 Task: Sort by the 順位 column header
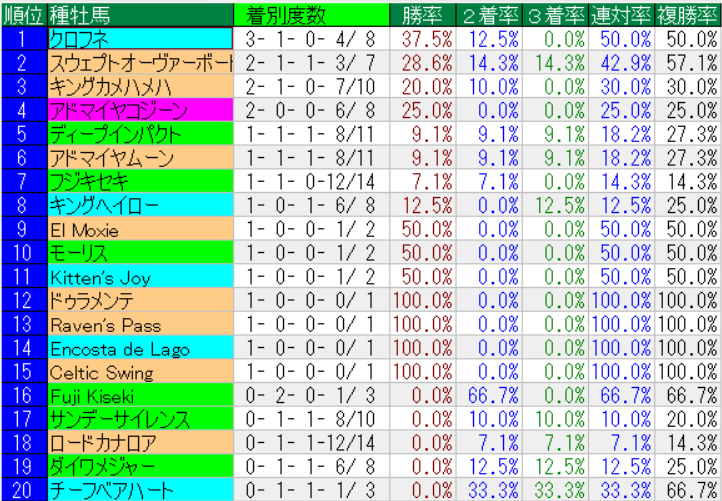24,15
